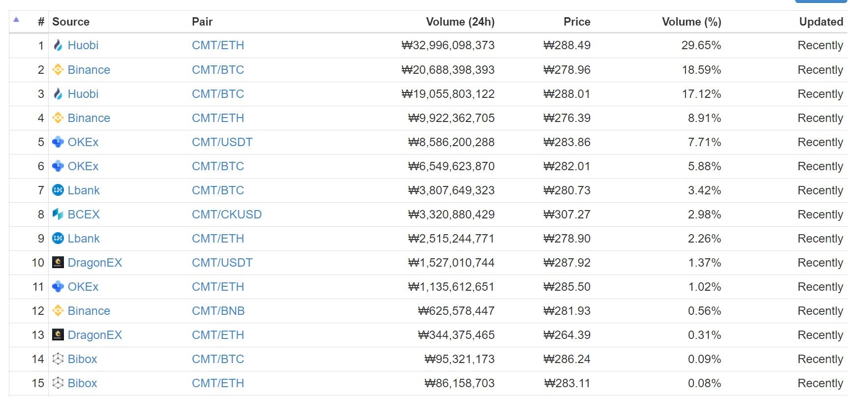Screen dimensions: 868x397
Task: Click the Binance logo icon in row 4
Action: tap(58, 118)
